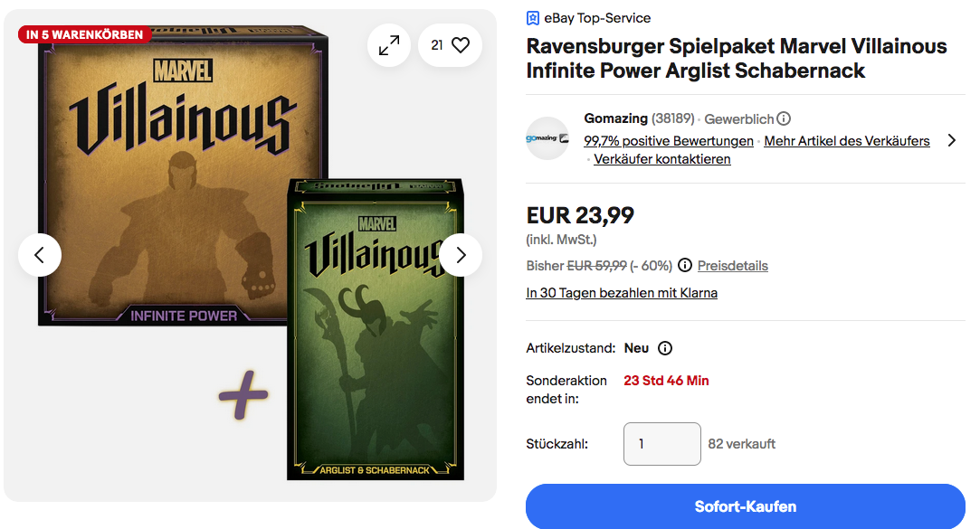Show the next product image
The image size is (980, 529).
(461, 255)
